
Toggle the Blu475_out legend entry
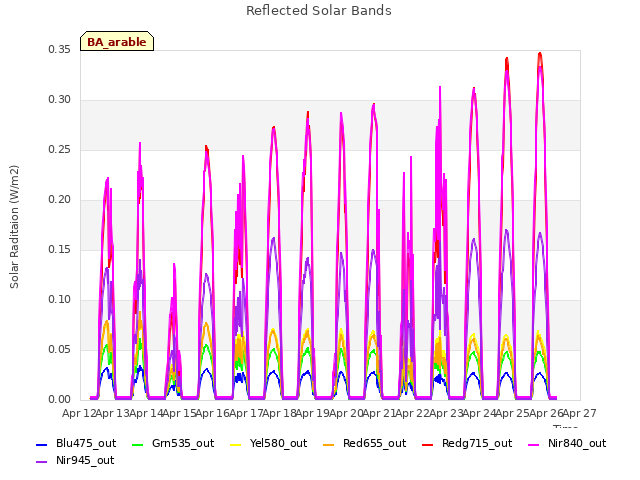[x=76, y=444]
